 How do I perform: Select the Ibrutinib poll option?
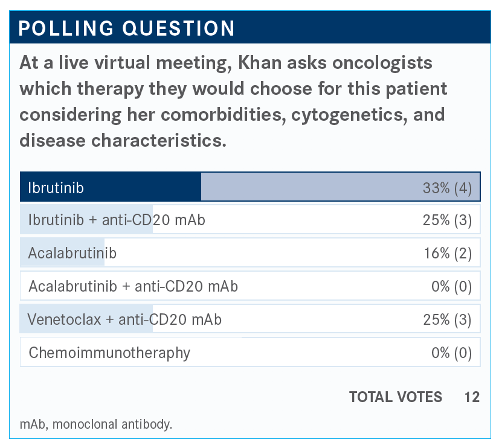tap(56, 188)
